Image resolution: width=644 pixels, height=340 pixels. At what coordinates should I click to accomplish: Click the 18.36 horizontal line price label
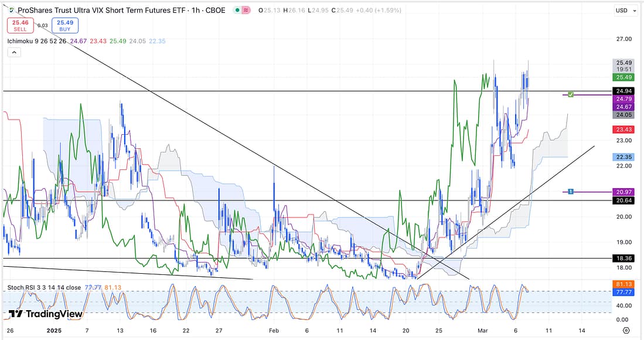623,258
